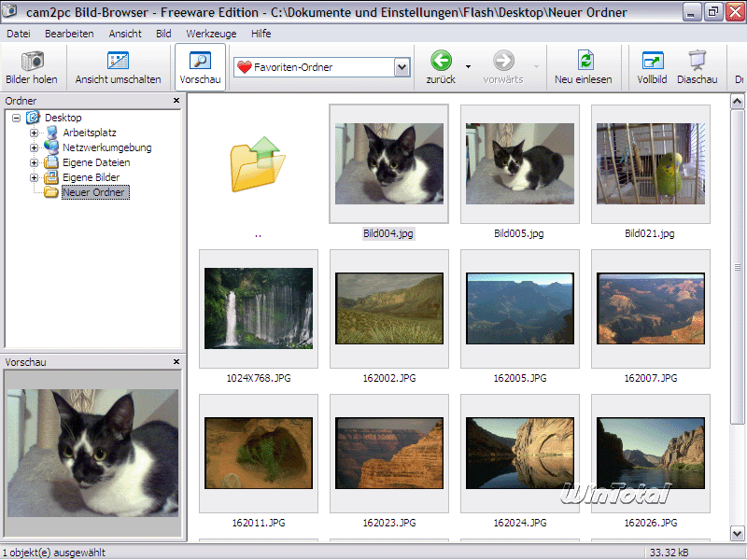Expand the Eigene Dateien tree node
747x560 pixels.
(35, 162)
